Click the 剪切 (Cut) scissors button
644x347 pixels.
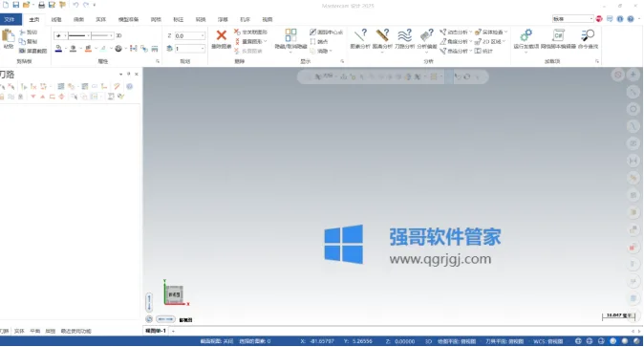(29, 33)
